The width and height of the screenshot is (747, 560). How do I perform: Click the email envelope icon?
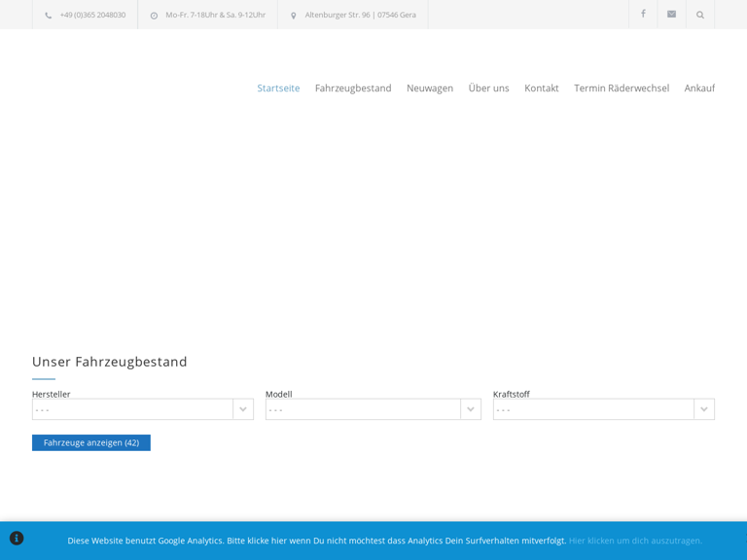[x=672, y=15]
